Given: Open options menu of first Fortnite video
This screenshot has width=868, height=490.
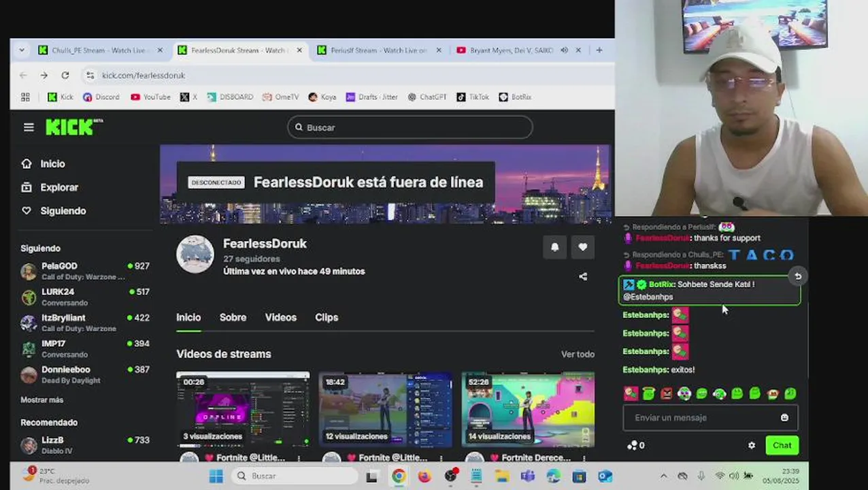Looking at the screenshot, I should click(299, 458).
